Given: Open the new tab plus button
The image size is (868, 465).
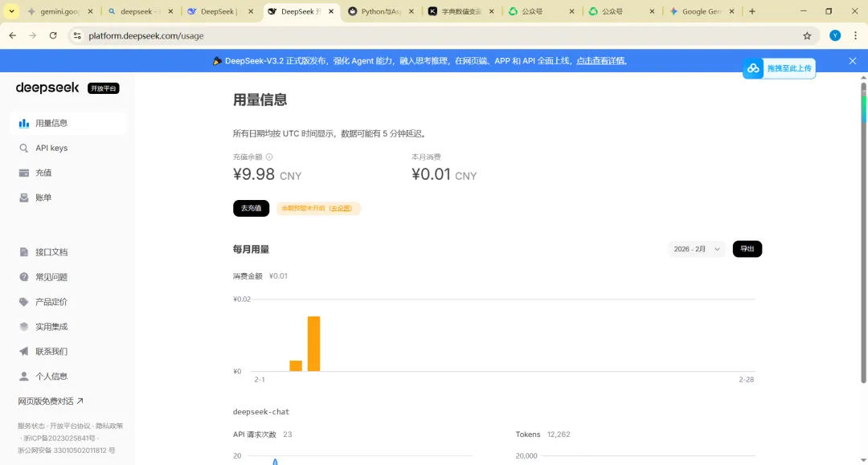Looking at the screenshot, I should tap(751, 11).
